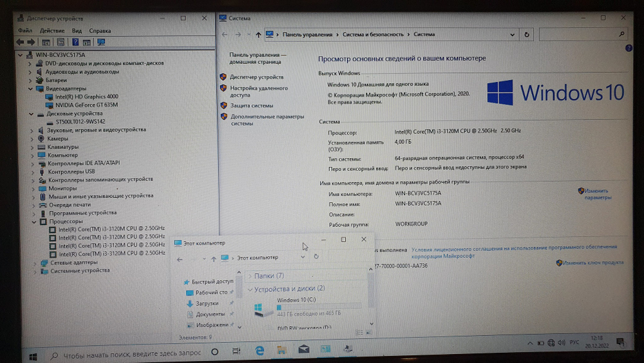Image resolution: width=644 pixels, height=363 pixels.
Task: Click back arrow in Device Manager toolbar
Action: click(x=20, y=42)
